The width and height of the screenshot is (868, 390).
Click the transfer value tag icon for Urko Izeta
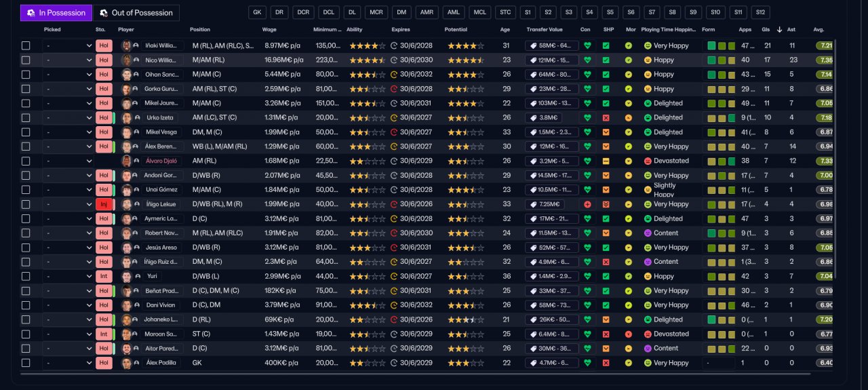[x=533, y=118]
